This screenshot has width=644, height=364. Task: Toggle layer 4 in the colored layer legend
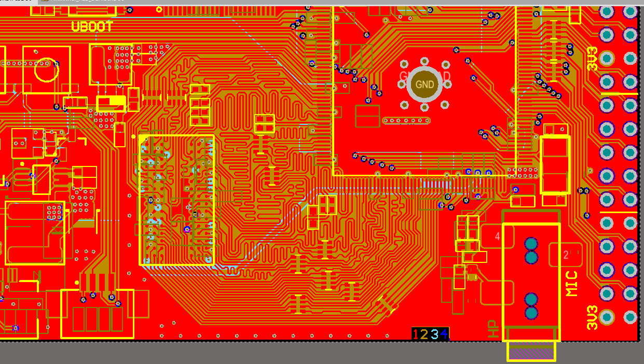[444, 333]
